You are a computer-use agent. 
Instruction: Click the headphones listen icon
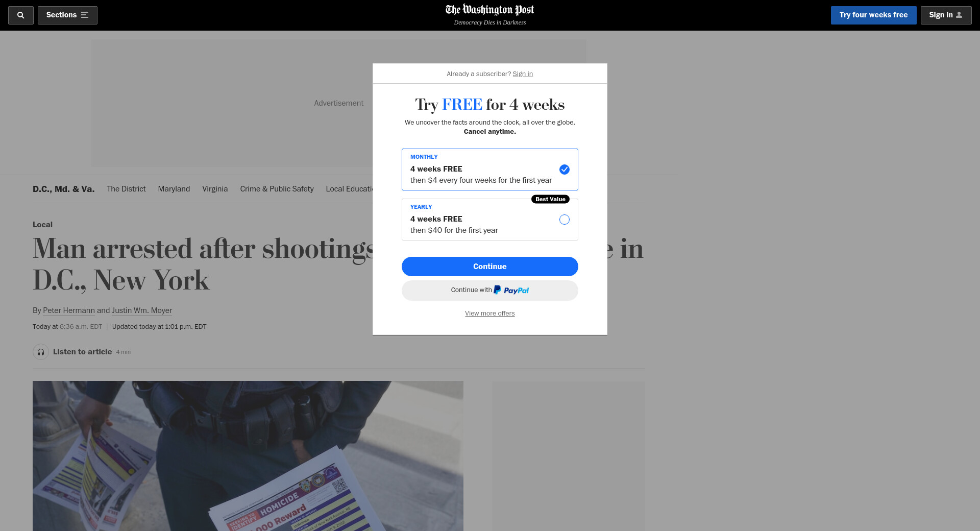tap(41, 352)
